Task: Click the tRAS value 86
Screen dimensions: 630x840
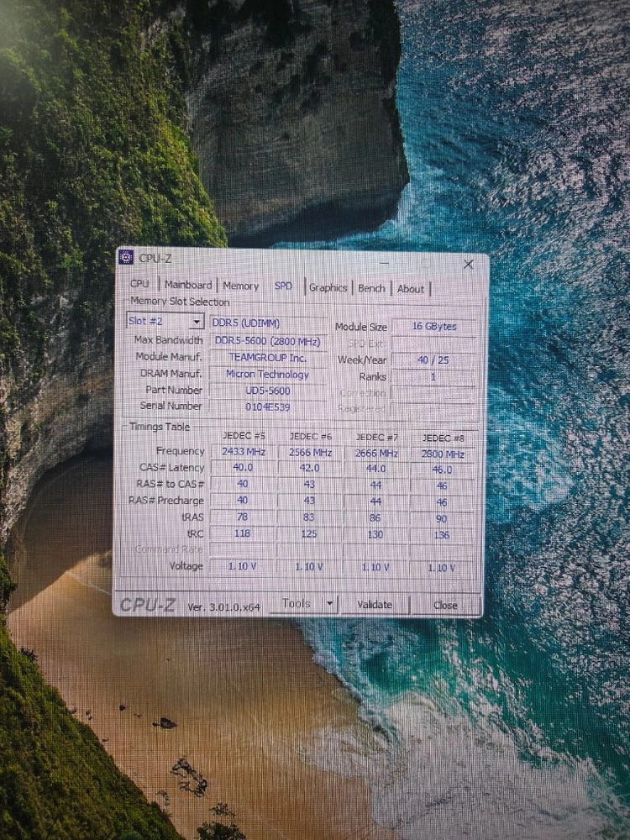Action: point(375,518)
